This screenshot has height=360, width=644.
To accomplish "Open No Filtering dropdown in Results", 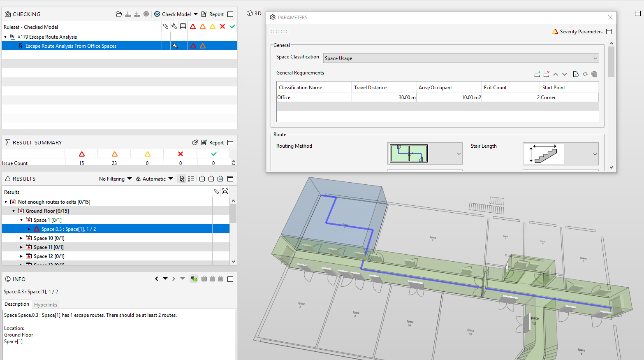I will pos(116,179).
